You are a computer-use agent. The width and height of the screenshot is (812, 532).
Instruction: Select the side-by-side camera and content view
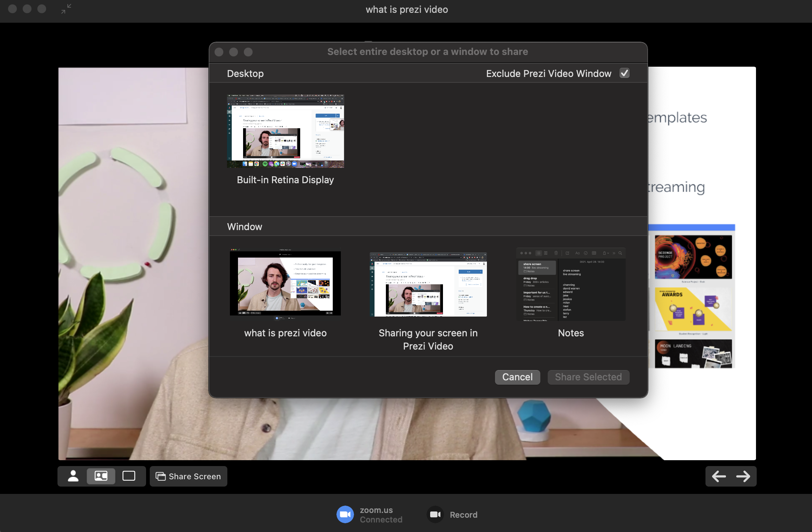pyautogui.click(x=101, y=476)
